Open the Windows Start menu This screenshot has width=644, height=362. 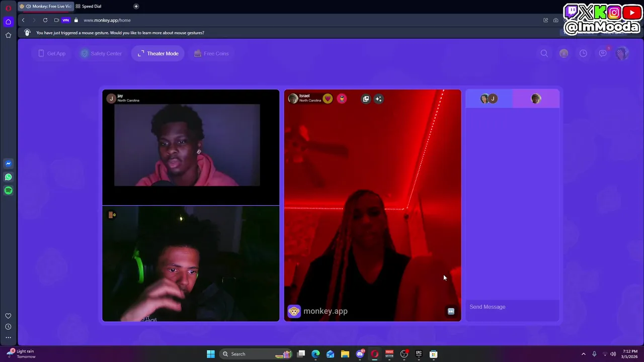(x=211, y=354)
